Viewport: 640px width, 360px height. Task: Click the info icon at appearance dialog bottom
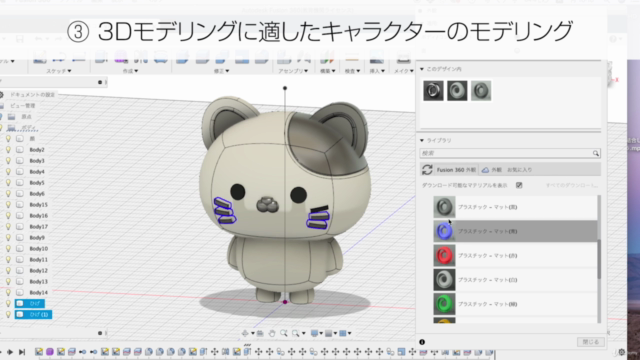422,342
